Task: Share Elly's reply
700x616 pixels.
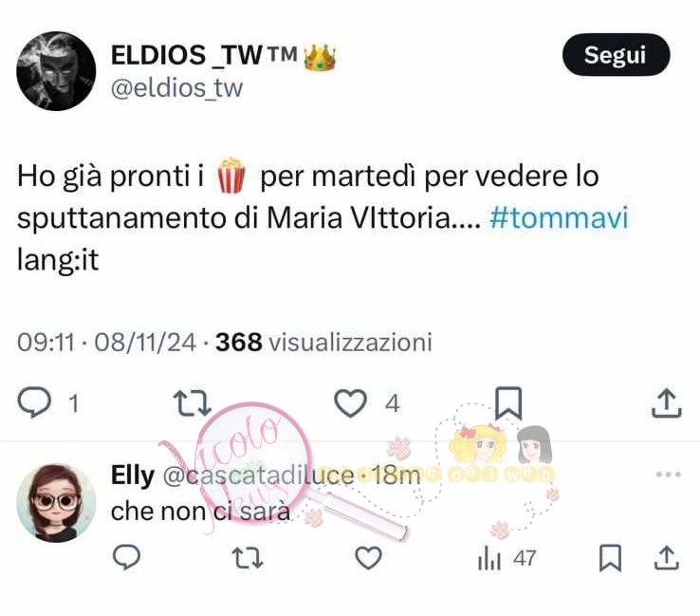Action: pyautogui.click(x=667, y=557)
